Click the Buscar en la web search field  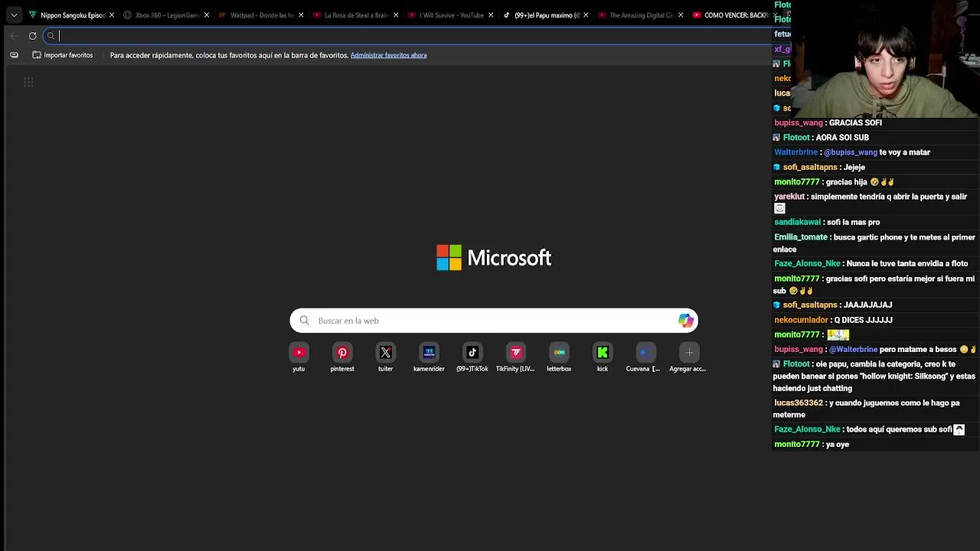(494, 321)
